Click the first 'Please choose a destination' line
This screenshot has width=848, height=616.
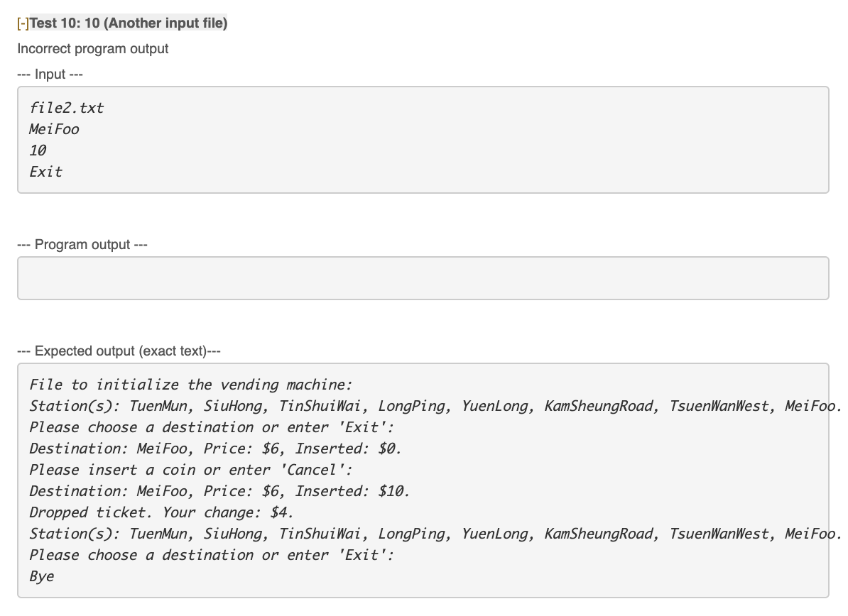click(212, 427)
